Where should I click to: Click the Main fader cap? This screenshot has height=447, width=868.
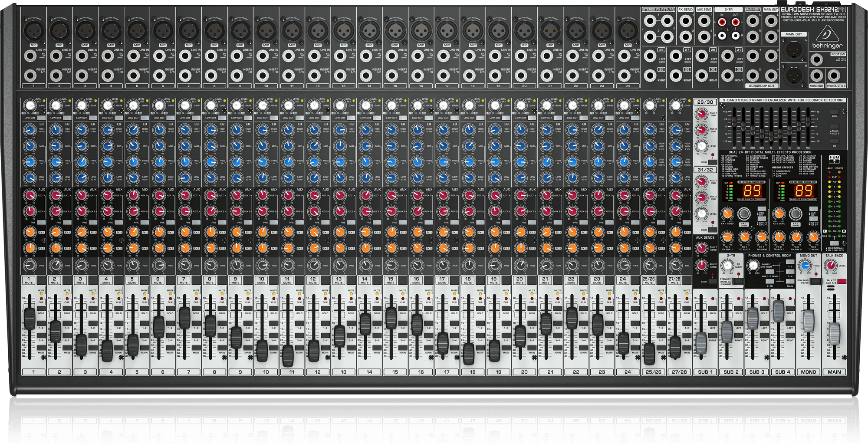835,333
